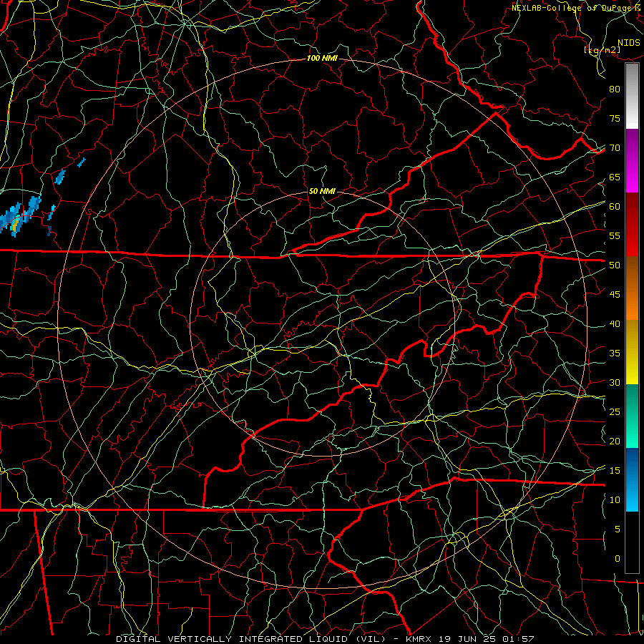Pick the yellow segment of color scale
This screenshot has height=644, width=644.
(632, 352)
